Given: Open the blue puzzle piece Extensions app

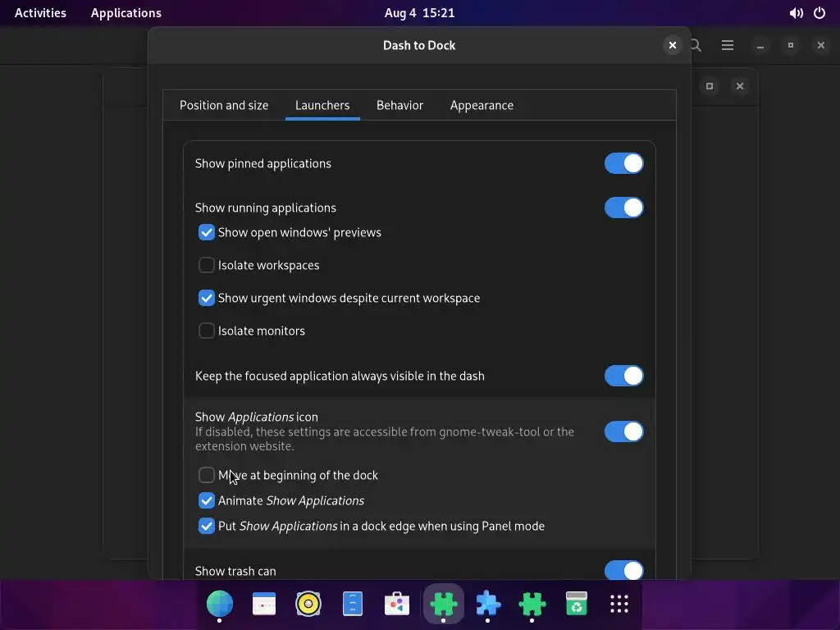Looking at the screenshot, I should 487,604.
